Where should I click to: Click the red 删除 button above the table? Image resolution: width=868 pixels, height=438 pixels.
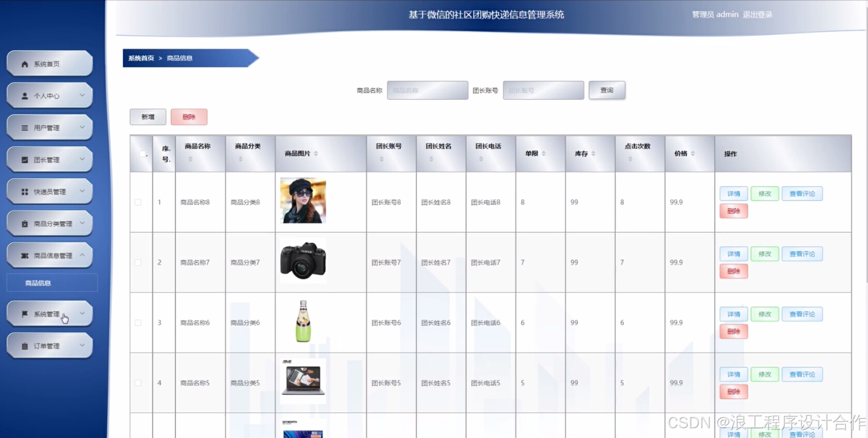tap(189, 117)
